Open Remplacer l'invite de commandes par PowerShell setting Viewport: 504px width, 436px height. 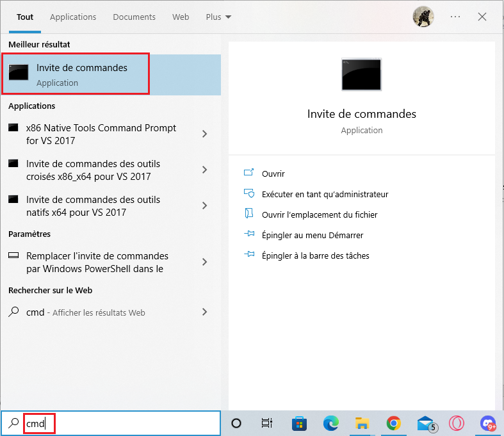pyautogui.click(x=97, y=262)
